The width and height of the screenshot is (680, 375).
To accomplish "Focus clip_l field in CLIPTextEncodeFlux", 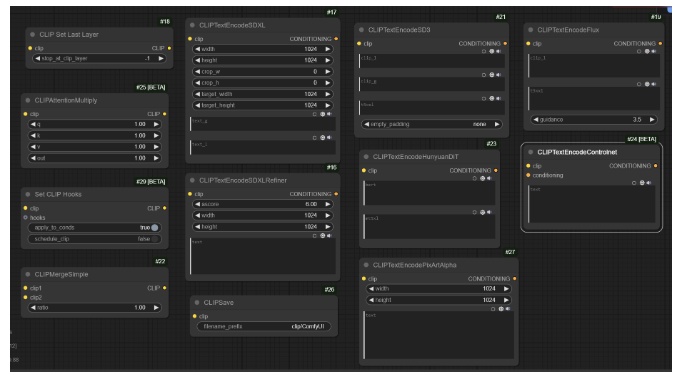I will pyautogui.click(x=594, y=65).
